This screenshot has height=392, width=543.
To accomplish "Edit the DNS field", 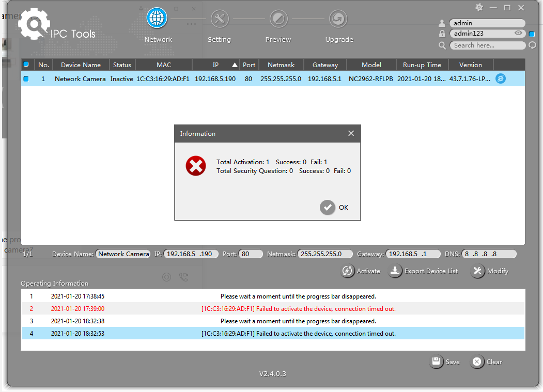I will click(489, 254).
